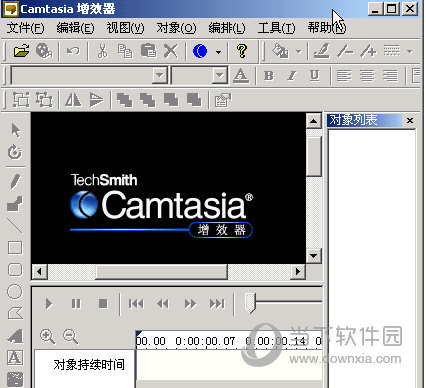Click the Group objects icon
Image resolution: width=426 pixels, height=388 pixels.
(21, 100)
